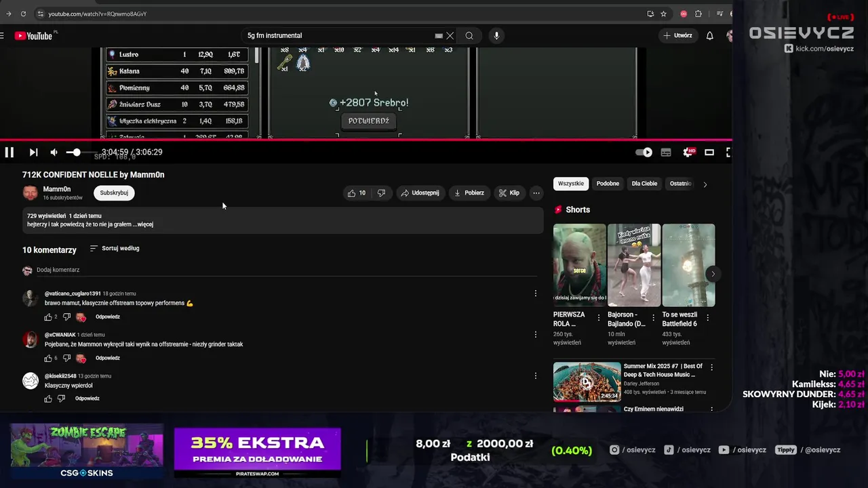
Task: Open more video actions three-dot menu
Action: (536, 193)
